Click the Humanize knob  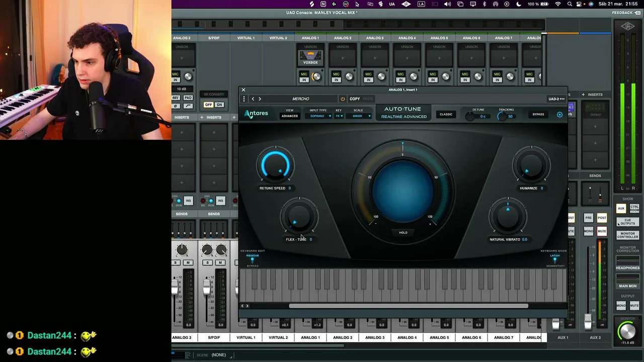531,165
